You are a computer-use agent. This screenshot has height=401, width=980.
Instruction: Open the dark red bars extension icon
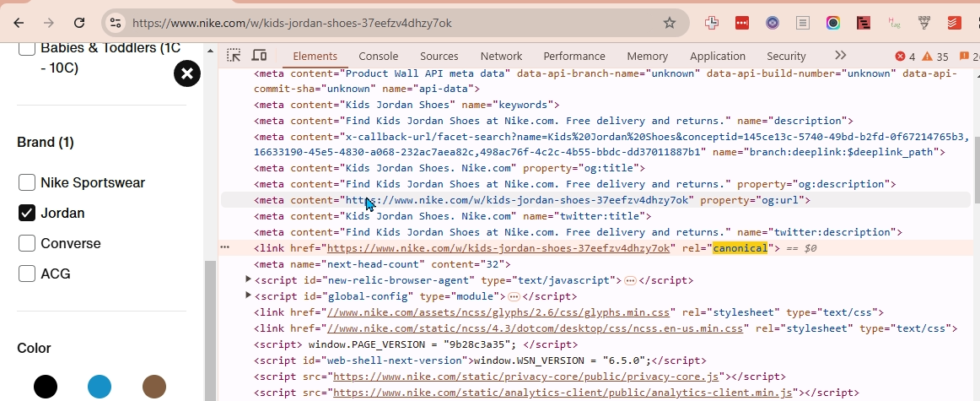click(x=864, y=23)
